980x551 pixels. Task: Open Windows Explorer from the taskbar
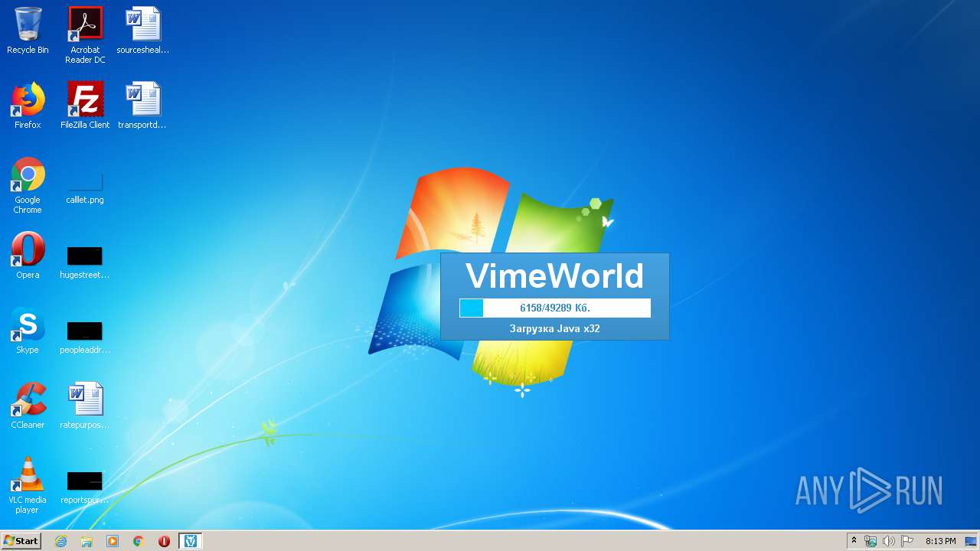point(87,541)
